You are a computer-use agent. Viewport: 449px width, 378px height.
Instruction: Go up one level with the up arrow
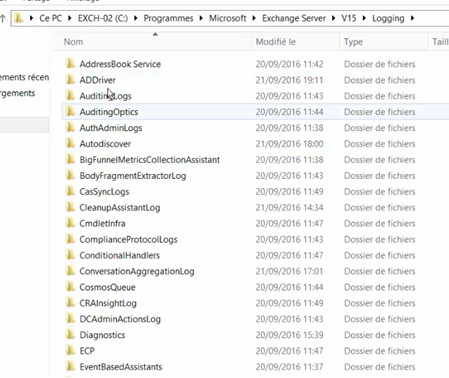[3, 18]
